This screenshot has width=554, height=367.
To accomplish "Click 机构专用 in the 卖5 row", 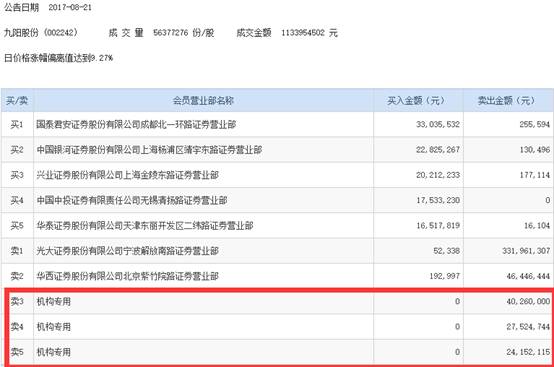I will point(54,352).
